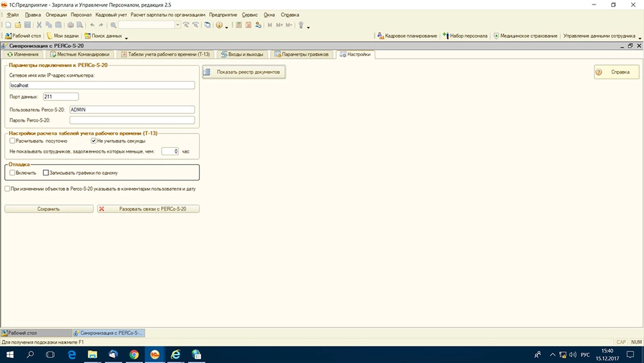Click the Порт данных input field

(61, 97)
